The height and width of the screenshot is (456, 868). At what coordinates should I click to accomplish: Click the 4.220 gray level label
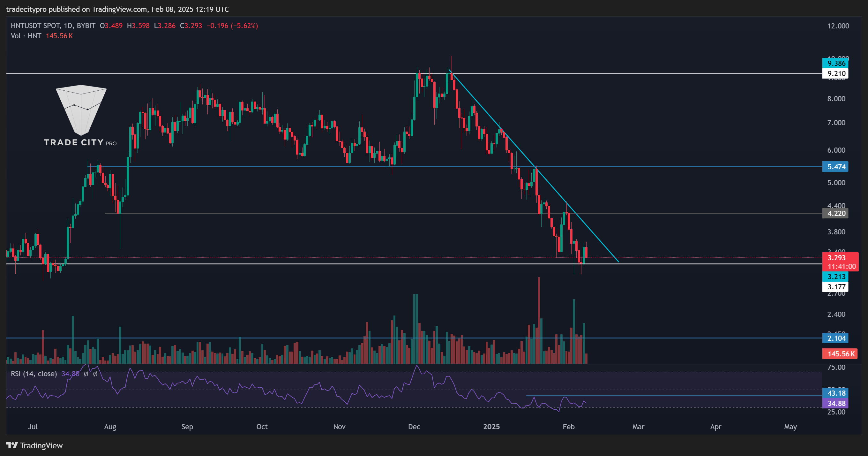tap(835, 213)
